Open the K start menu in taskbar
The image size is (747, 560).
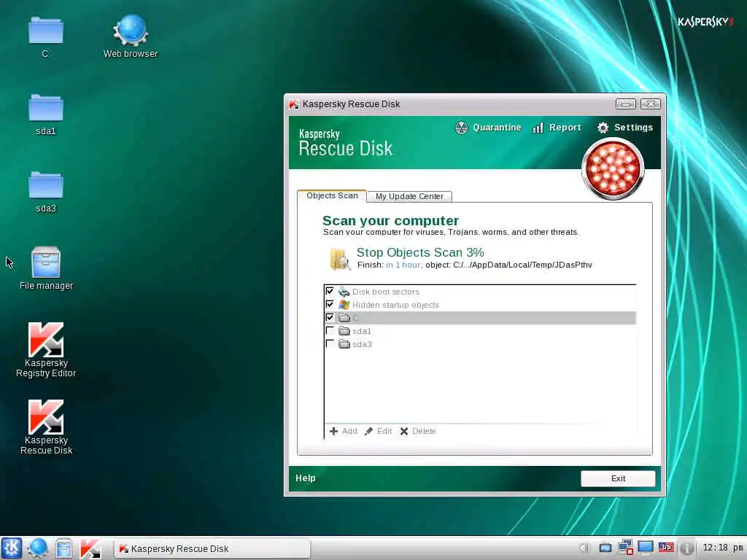point(12,548)
